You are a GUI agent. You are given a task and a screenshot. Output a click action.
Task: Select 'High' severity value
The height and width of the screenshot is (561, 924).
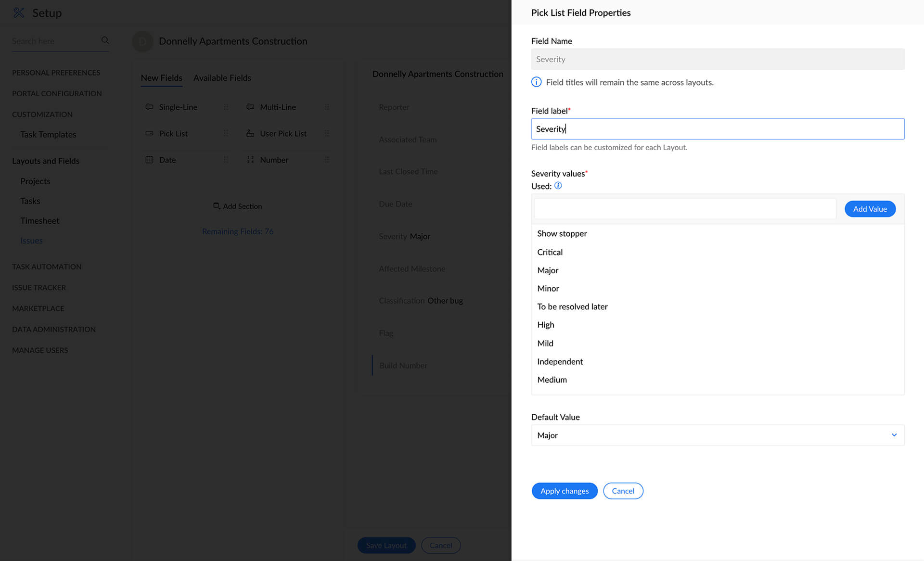click(x=545, y=325)
